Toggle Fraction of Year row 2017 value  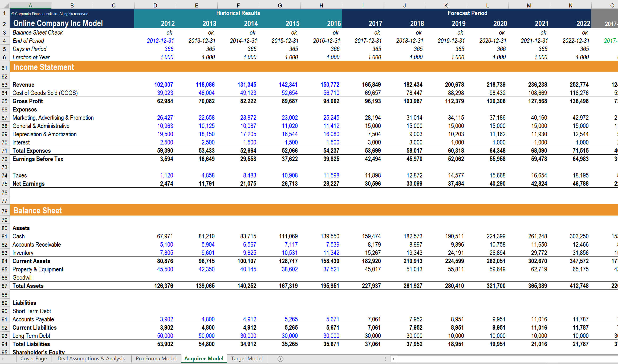click(x=373, y=58)
